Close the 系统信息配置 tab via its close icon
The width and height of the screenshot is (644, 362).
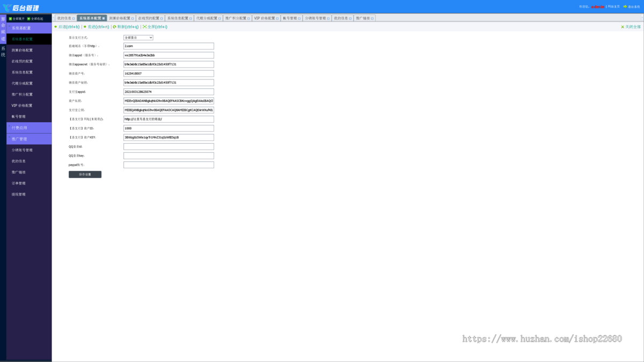191,18
